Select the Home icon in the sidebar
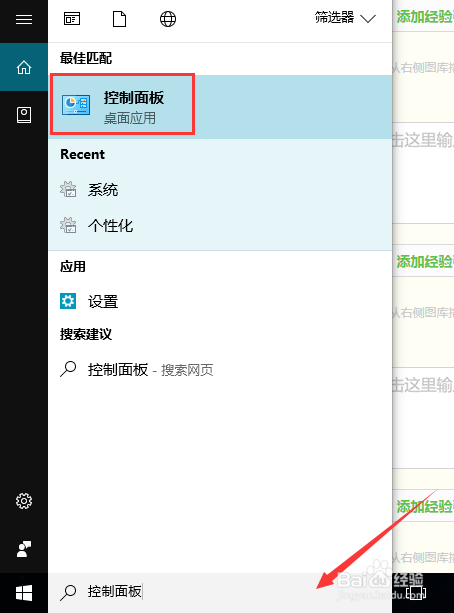 pos(24,67)
